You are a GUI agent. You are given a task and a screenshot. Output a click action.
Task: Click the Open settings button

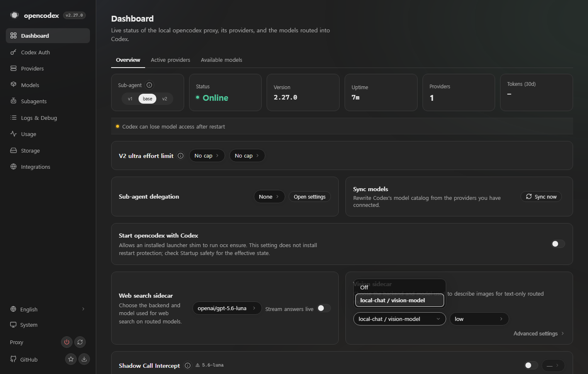click(310, 197)
